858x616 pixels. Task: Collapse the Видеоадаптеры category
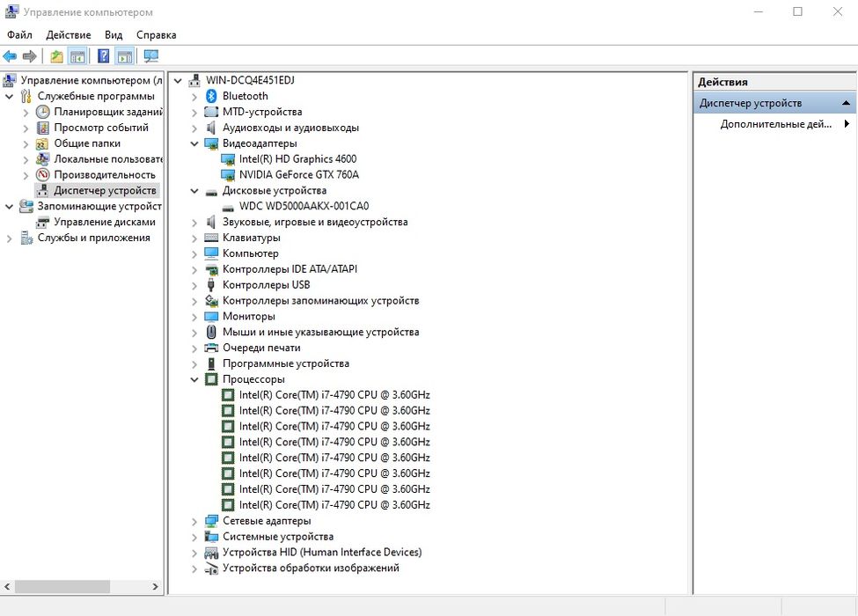194,143
